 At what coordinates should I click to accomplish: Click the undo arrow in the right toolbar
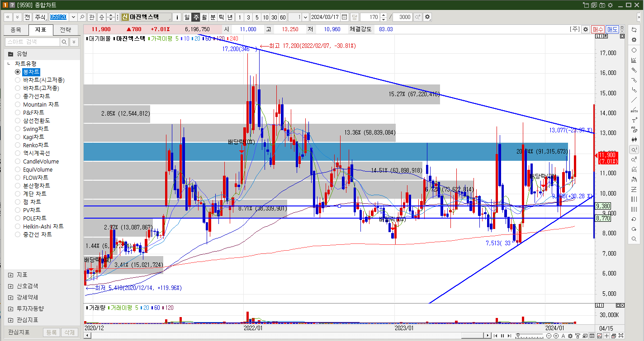pyautogui.click(x=634, y=219)
